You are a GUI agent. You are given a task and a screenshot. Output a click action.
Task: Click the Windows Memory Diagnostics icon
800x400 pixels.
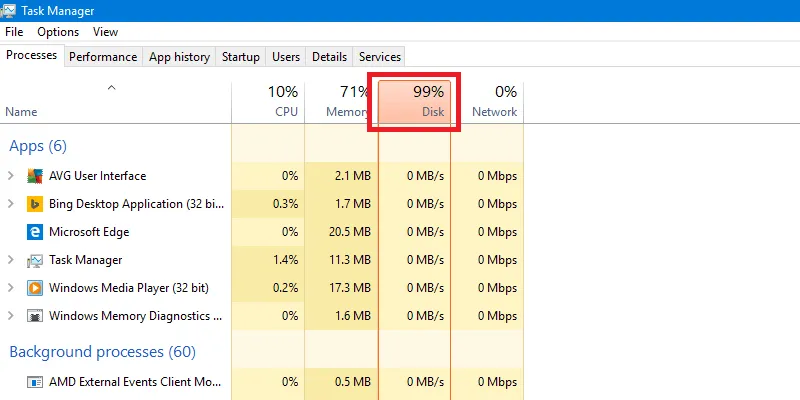[35, 316]
